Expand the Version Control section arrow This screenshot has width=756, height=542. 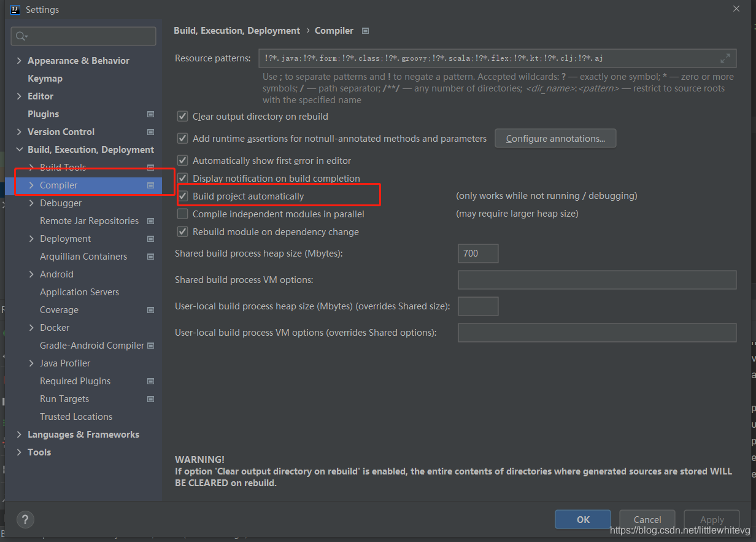[x=19, y=132]
